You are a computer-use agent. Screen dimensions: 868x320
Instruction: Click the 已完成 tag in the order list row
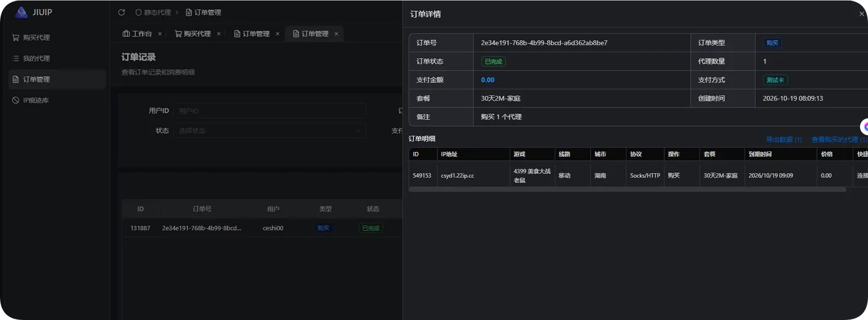tap(371, 228)
